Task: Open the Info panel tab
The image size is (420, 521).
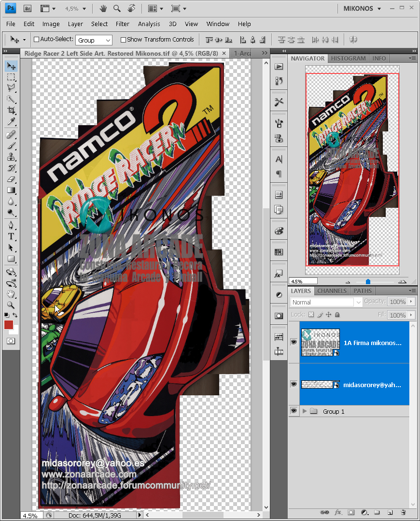Action: (x=379, y=58)
